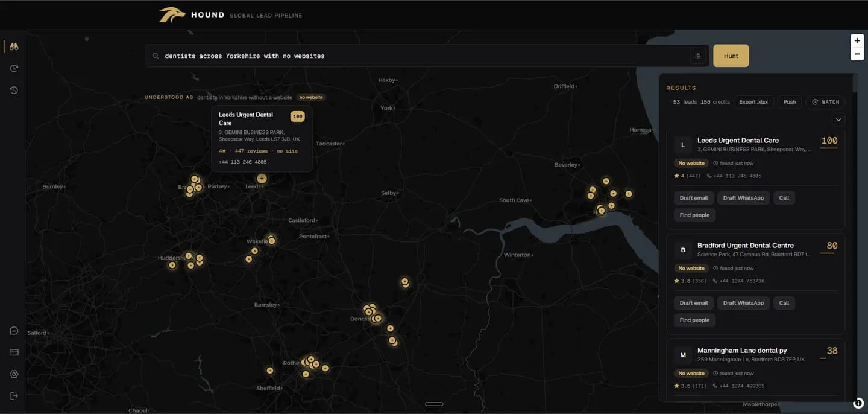
Task: Click the No website badge on Bradford card
Action: (691, 268)
